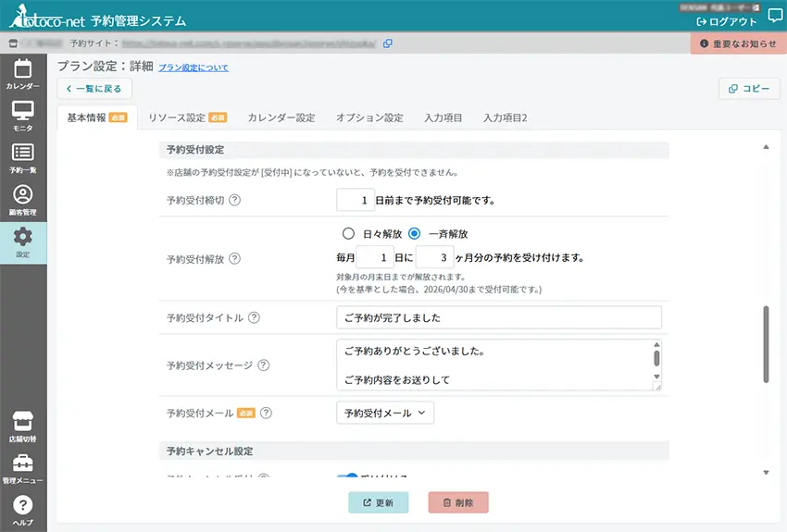Switch to the オプション設定 tab

369,118
